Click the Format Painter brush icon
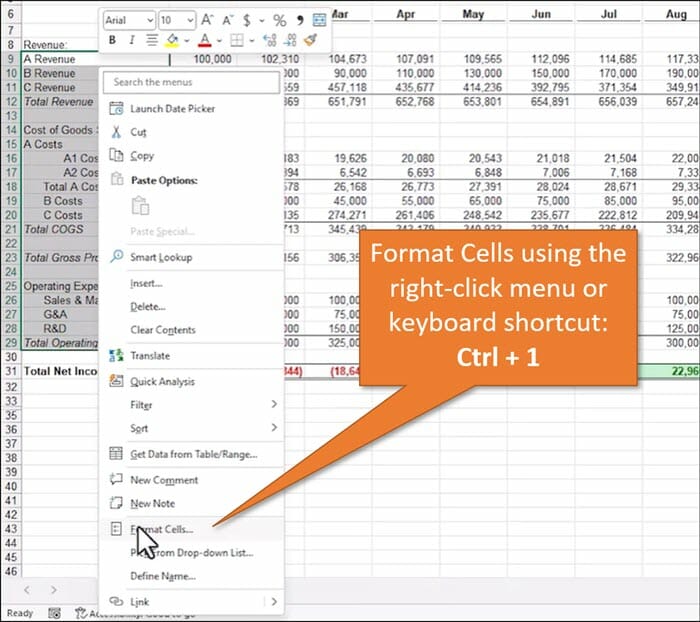Image resolution: width=700 pixels, height=622 pixels. pyautogui.click(x=310, y=40)
